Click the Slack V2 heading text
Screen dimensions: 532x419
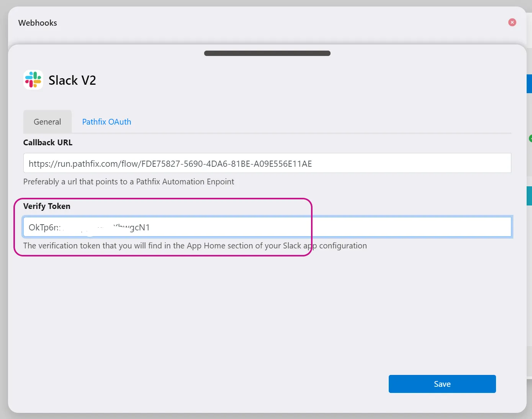pos(72,80)
